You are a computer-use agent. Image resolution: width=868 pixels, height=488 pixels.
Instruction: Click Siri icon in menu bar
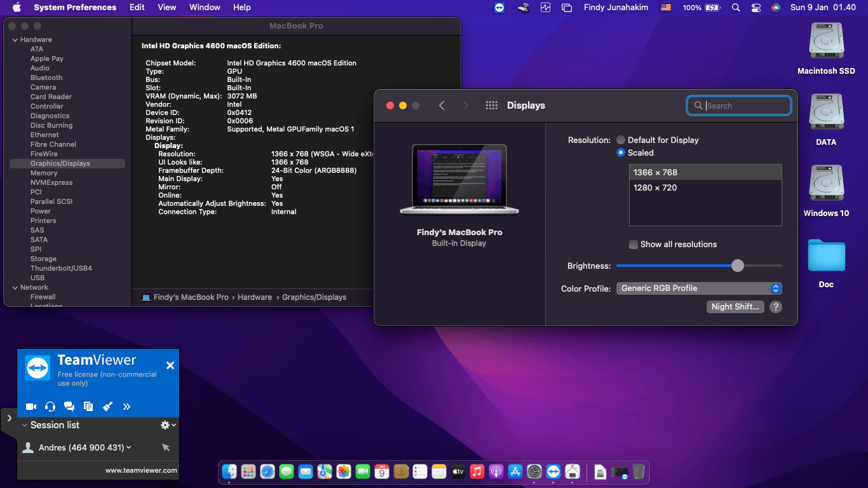coord(776,8)
